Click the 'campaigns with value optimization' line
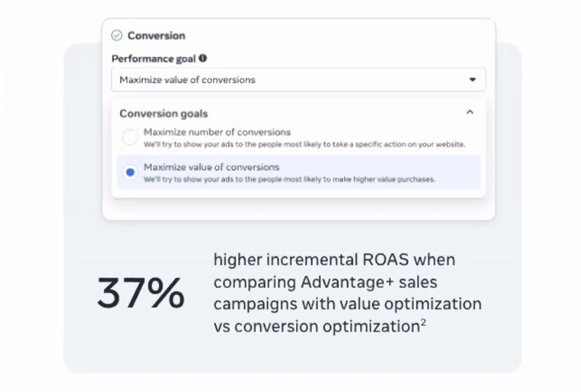This screenshot has height=392, width=581. [347, 304]
